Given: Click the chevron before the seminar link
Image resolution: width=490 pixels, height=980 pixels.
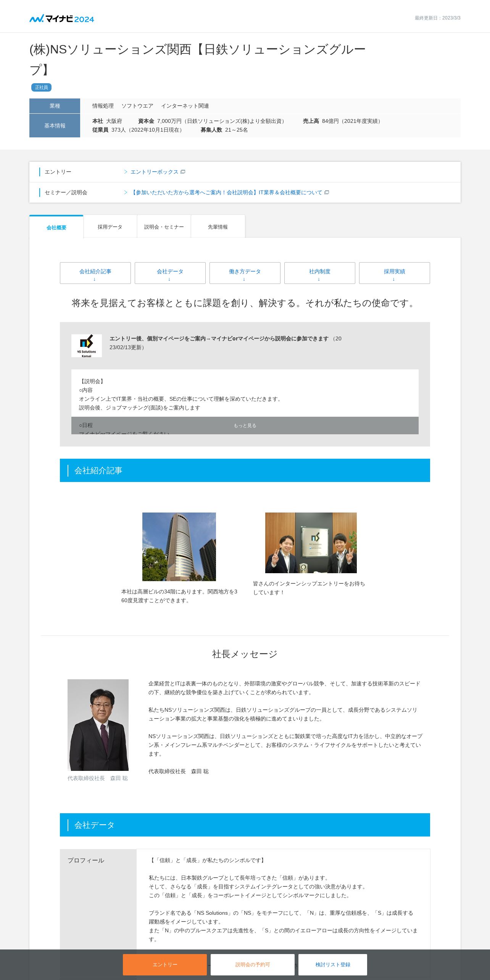Looking at the screenshot, I should coord(126,192).
